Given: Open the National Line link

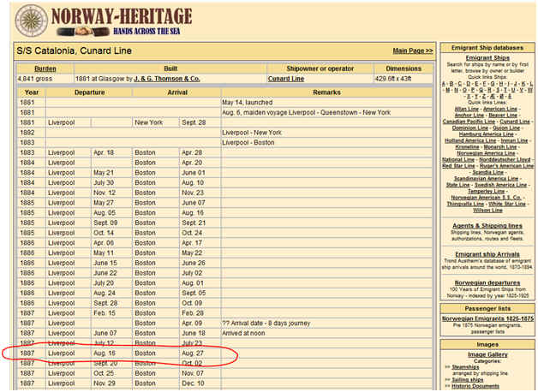Looking at the screenshot, I should [458, 159].
